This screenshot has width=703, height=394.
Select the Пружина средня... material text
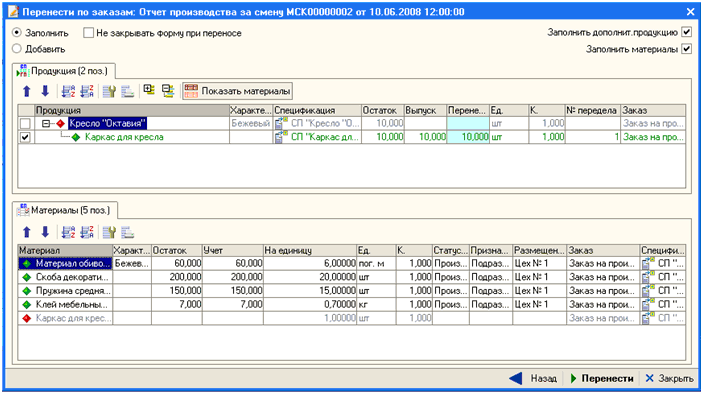pos(73,291)
